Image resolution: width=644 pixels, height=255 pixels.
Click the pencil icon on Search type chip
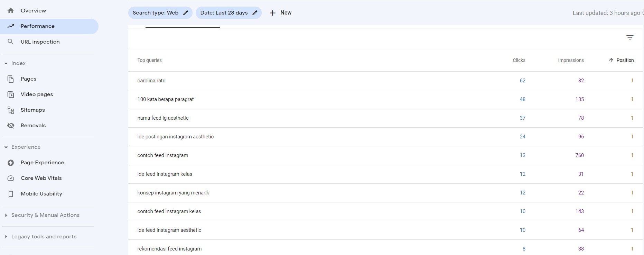(186, 13)
